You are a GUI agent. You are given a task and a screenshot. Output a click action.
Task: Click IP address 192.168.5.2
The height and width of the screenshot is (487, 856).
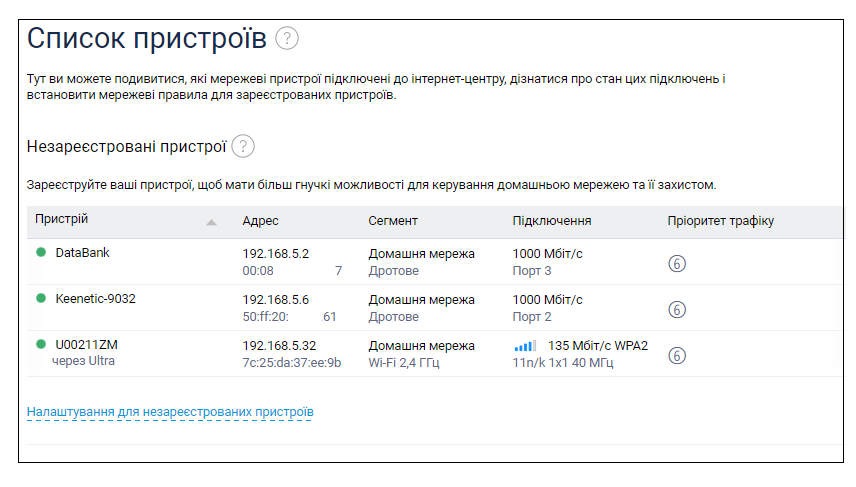pos(275,253)
